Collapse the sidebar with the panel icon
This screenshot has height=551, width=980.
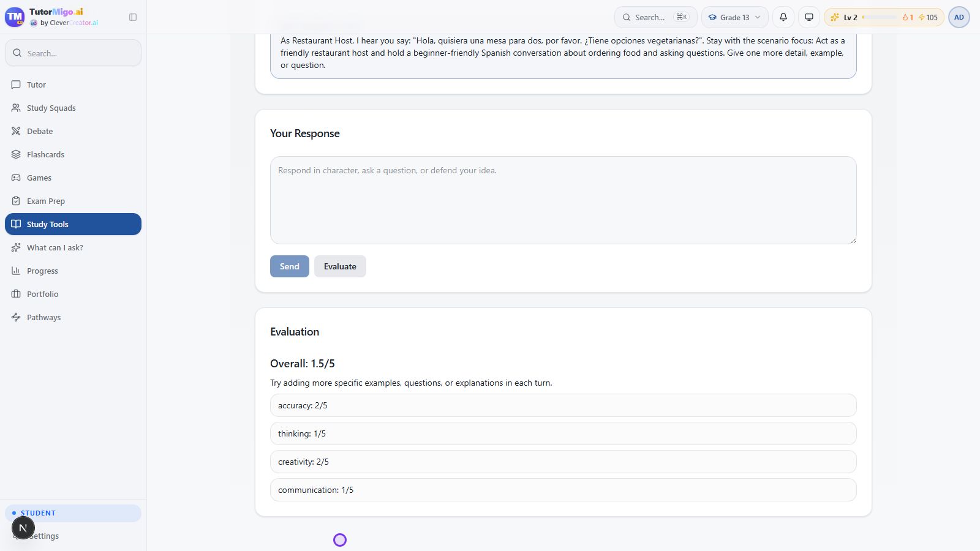pyautogui.click(x=133, y=17)
